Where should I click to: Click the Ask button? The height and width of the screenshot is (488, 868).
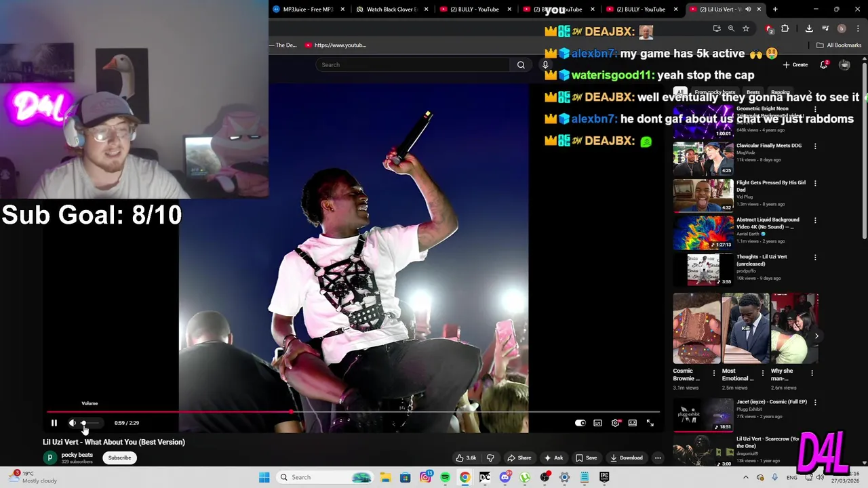click(553, 457)
